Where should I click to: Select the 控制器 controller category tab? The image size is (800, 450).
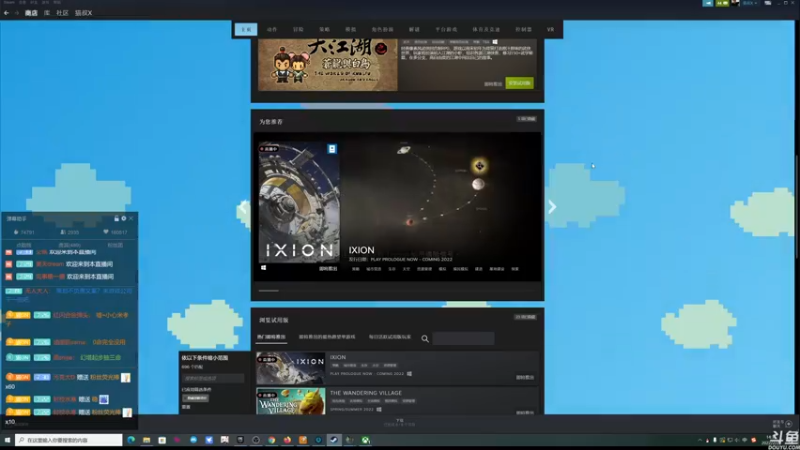pos(523,30)
